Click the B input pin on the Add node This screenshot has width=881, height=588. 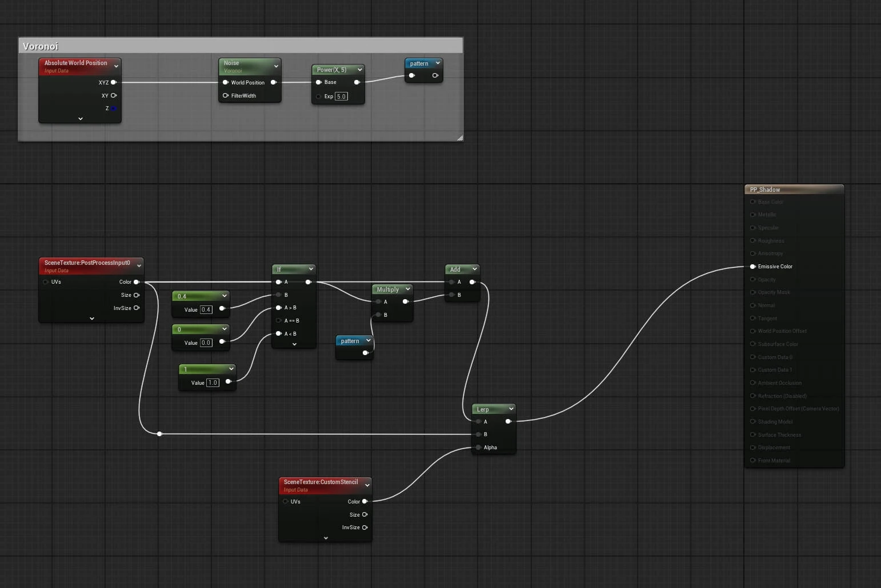(x=451, y=295)
